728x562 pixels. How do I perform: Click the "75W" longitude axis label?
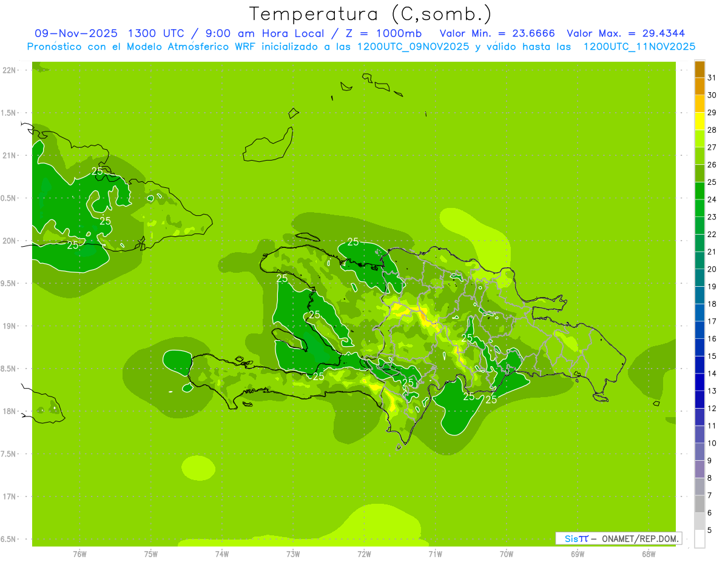151,554
